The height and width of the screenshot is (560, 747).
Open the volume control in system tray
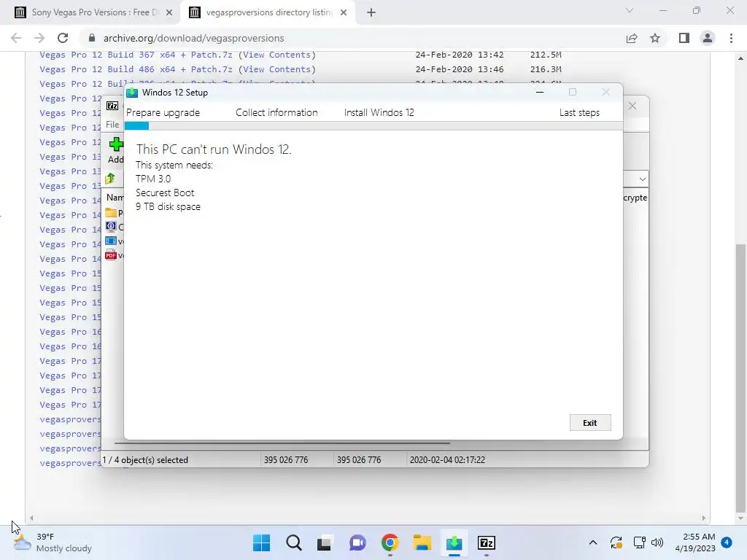pos(657,542)
